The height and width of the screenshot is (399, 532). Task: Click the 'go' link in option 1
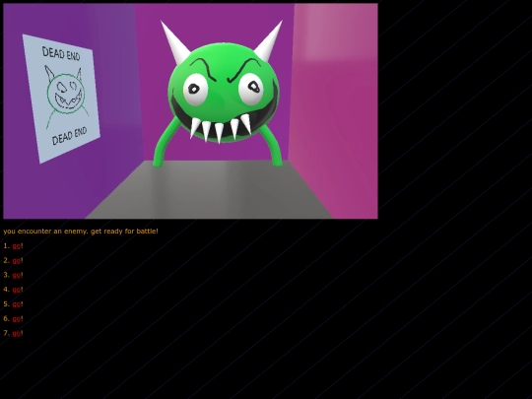17,246
